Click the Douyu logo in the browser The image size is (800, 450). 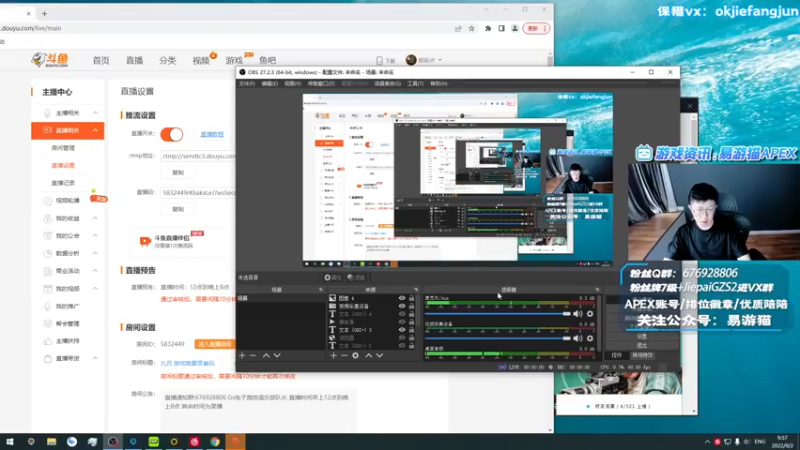pyautogui.click(x=50, y=60)
